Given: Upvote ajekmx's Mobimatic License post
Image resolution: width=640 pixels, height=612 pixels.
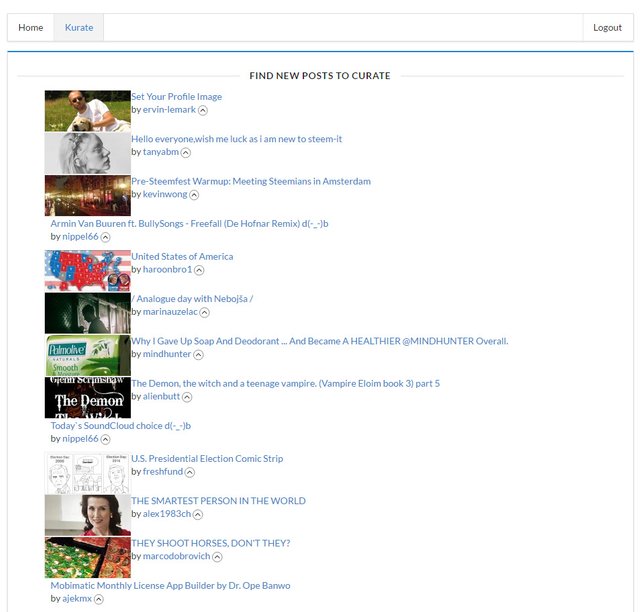Looking at the screenshot, I should [99, 599].
